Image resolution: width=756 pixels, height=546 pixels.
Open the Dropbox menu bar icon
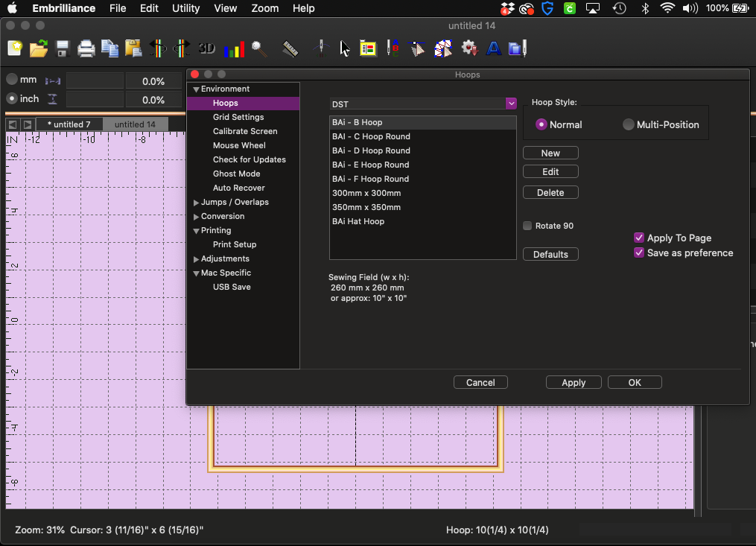(x=507, y=8)
